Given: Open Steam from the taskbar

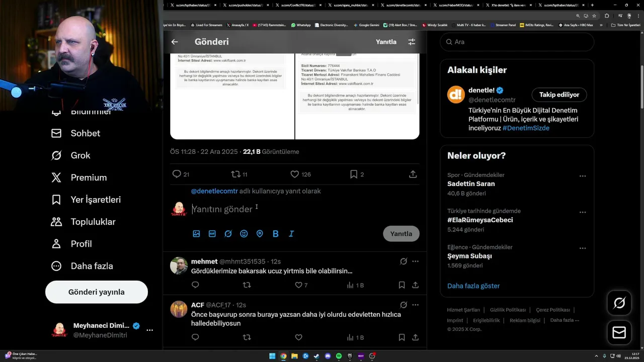Looking at the screenshot, I should coord(316,356).
